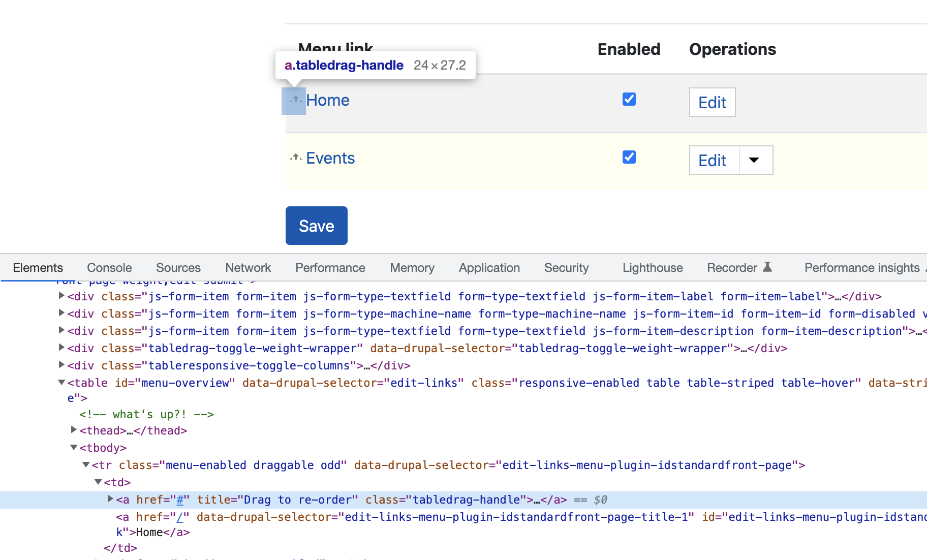Expand the tabledrag-handle anchor node

(x=110, y=499)
